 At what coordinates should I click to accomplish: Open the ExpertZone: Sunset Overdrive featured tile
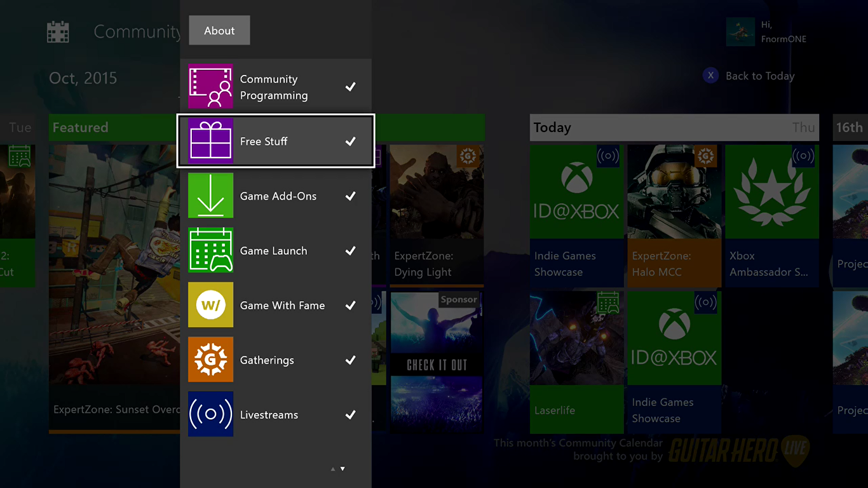coord(114,289)
